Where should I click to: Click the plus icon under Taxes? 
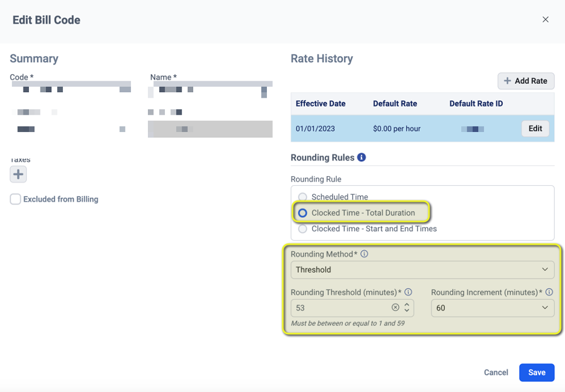pyautogui.click(x=18, y=174)
